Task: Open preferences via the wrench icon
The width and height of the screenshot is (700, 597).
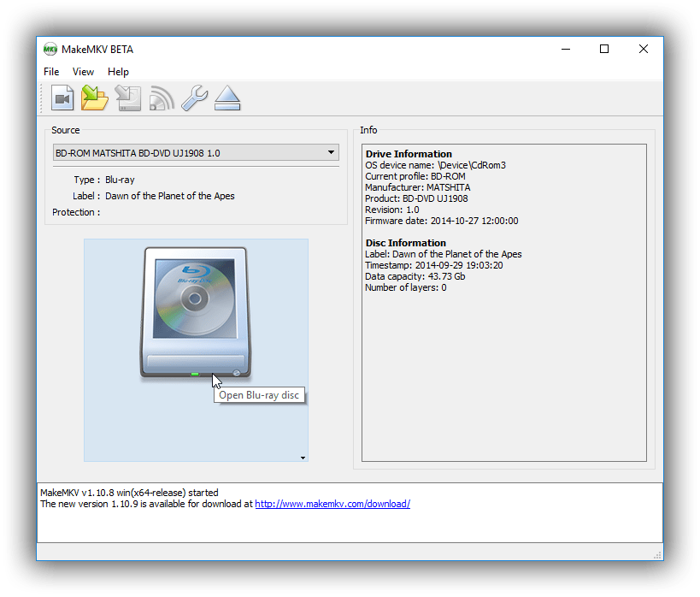Action: pos(193,98)
